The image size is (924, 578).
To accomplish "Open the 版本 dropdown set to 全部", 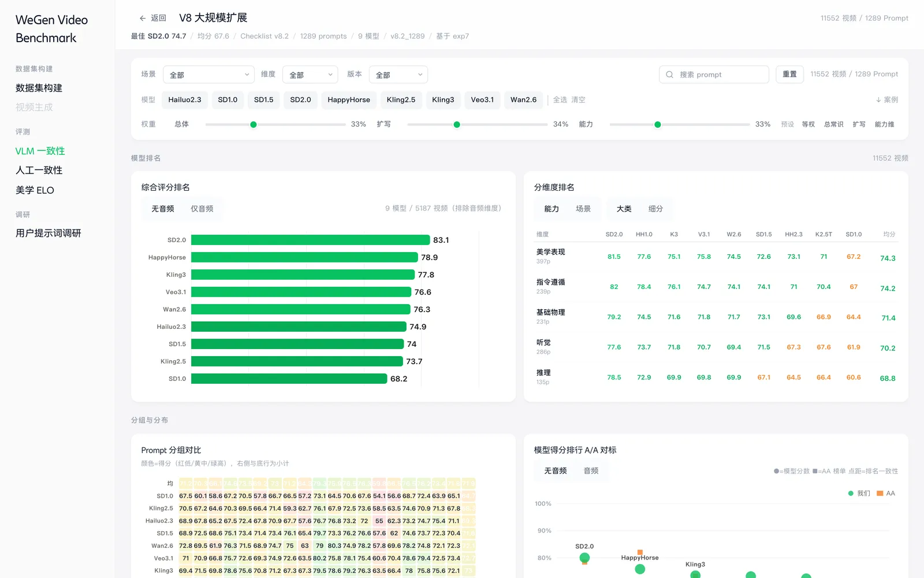I will (x=398, y=75).
